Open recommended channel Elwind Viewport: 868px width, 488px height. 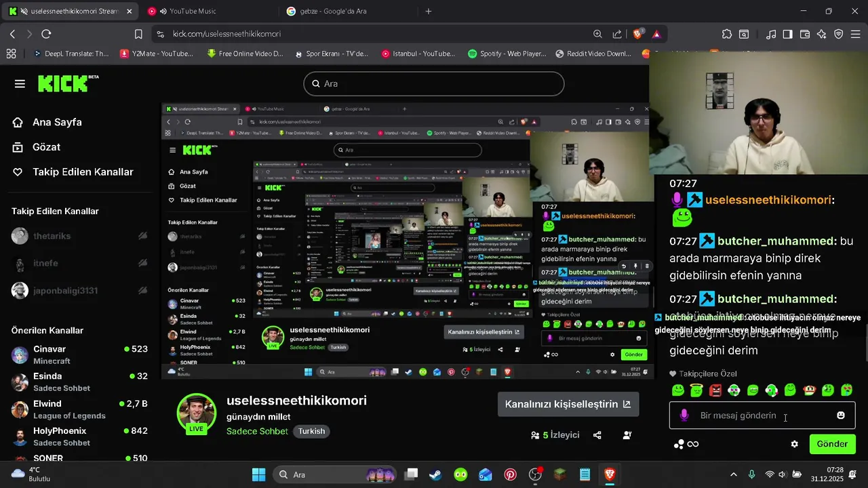80,409
